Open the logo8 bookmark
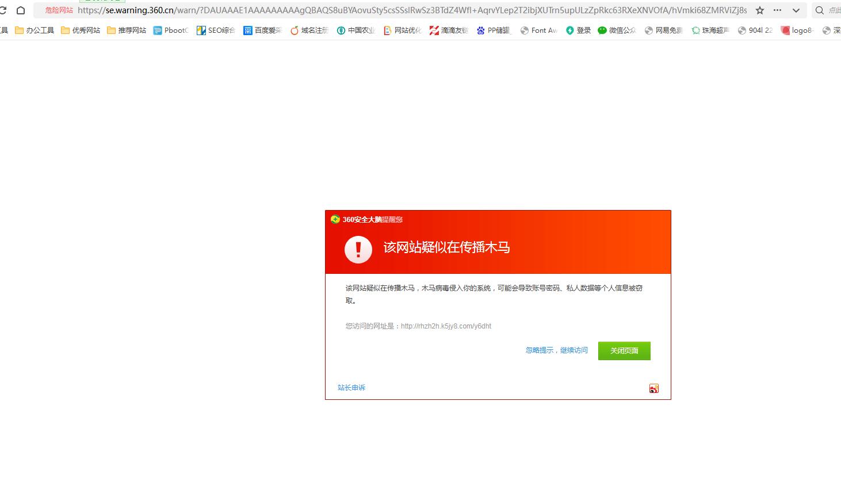Image resolution: width=841 pixels, height=504 pixels. coord(797,30)
